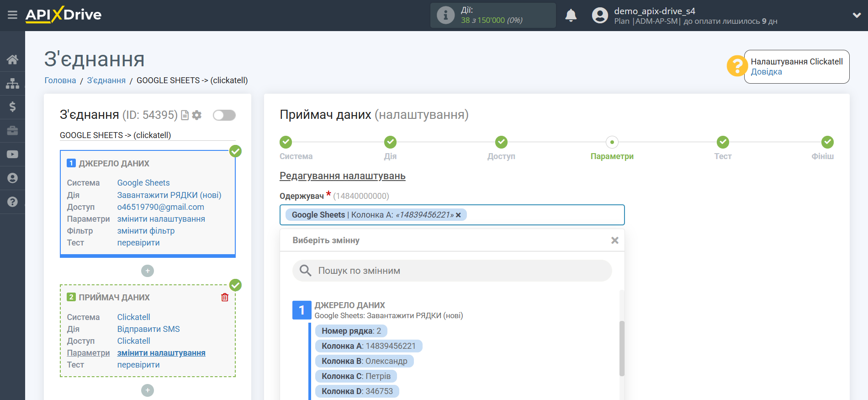Screen dimensions: 868x400
Task: Go to Параметри step
Action: click(x=612, y=142)
